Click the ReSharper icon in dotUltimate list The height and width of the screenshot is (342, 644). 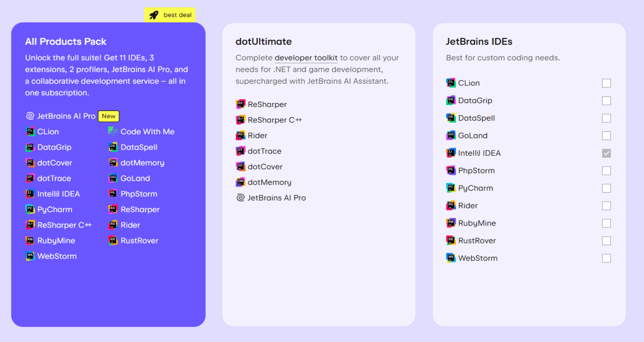(240, 104)
